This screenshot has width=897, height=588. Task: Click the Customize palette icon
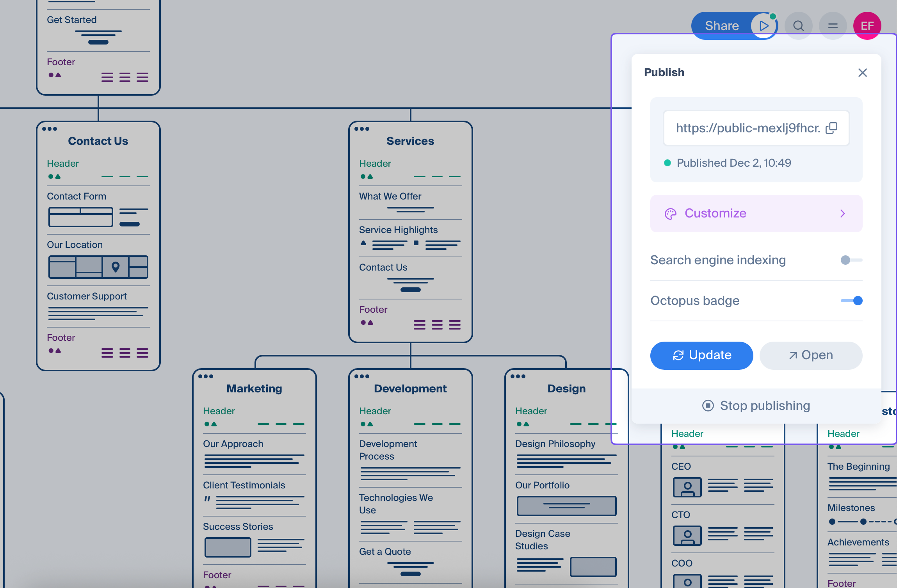click(x=670, y=214)
